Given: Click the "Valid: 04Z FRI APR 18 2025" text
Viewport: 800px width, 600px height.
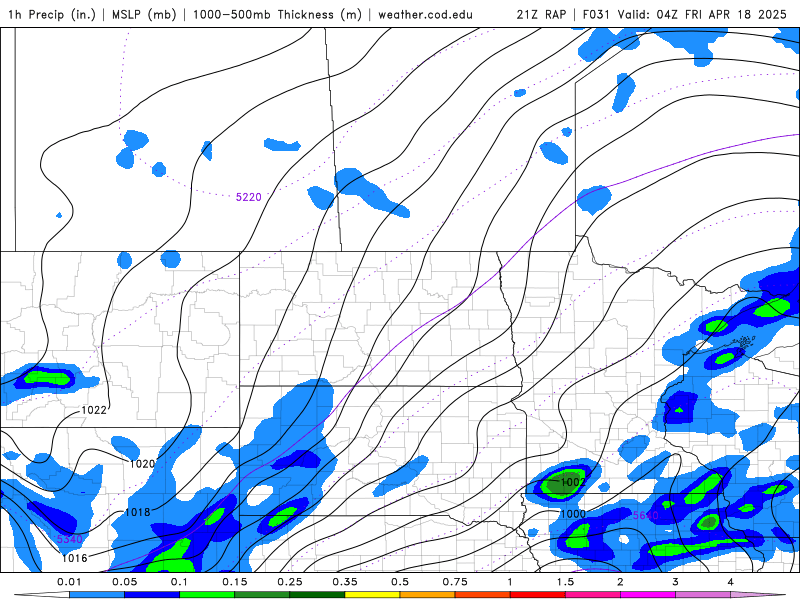Looking at the screenshot, I should (703, 14).
